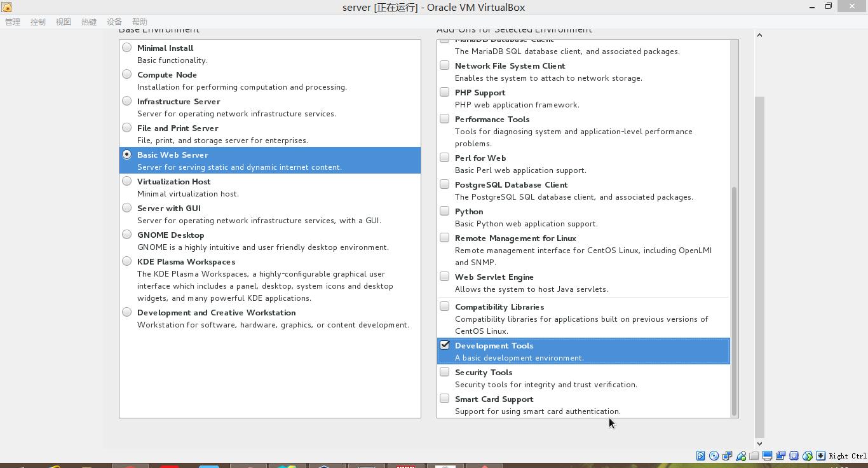Click the outer page scrollbar thumb

point(759,267)
